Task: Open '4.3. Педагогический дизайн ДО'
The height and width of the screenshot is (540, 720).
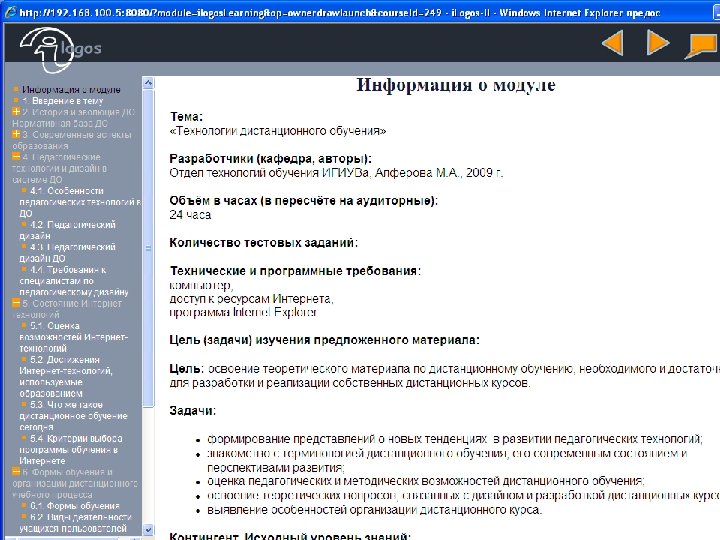Action: point(68,253)
